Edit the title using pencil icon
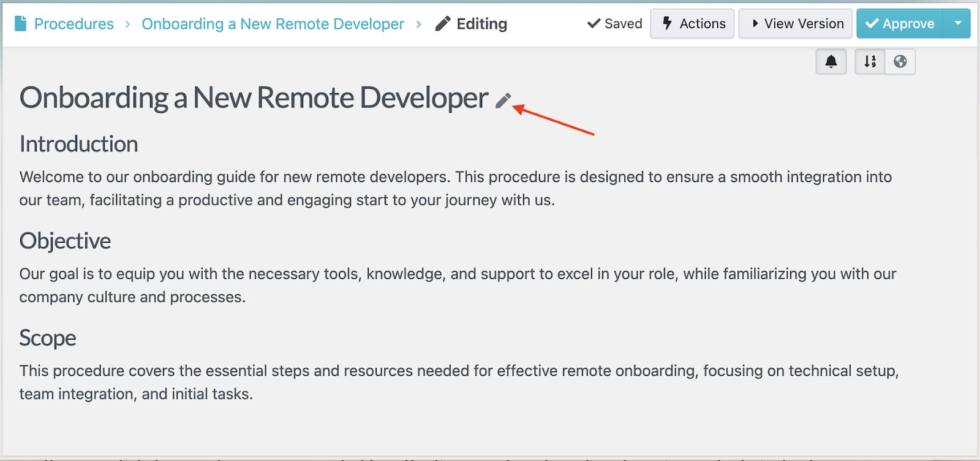This screenshot has height=461, width=980. (x=503, y=101)
